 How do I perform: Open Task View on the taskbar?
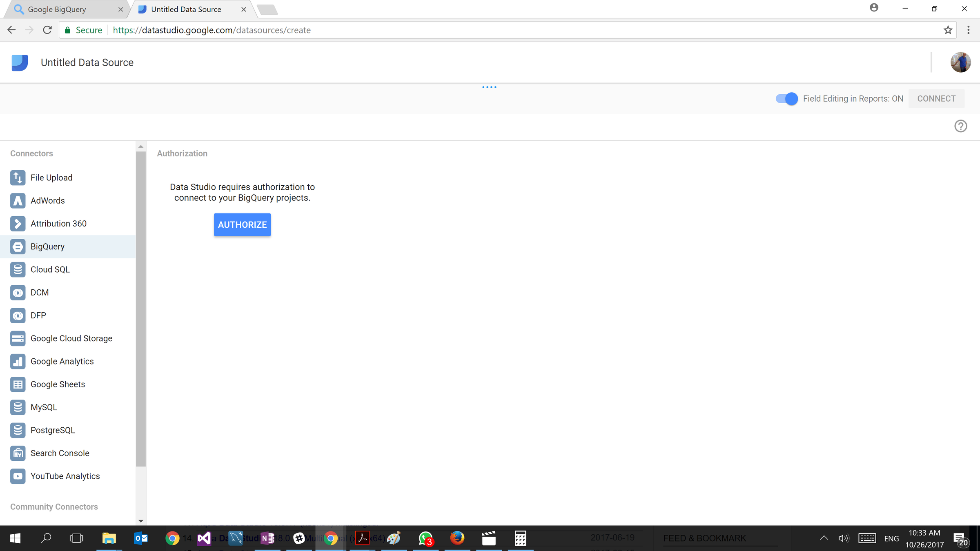point(76,538)
